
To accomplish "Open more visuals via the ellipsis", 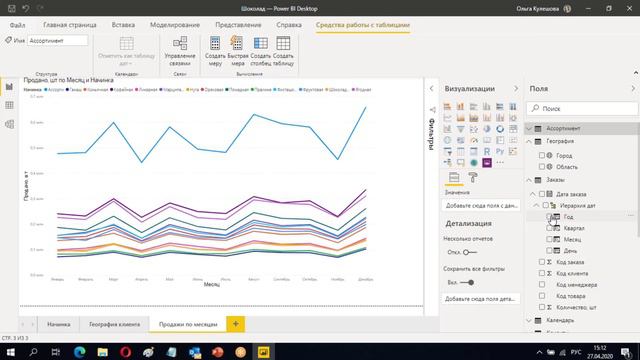I will (x=500, y=162).
